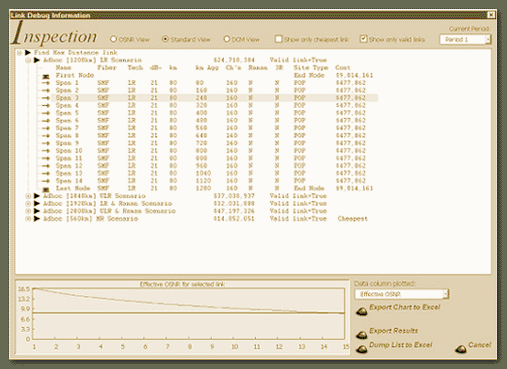Uncheck Show only valid links
This screenshot has height=369, width=507.
363,39
